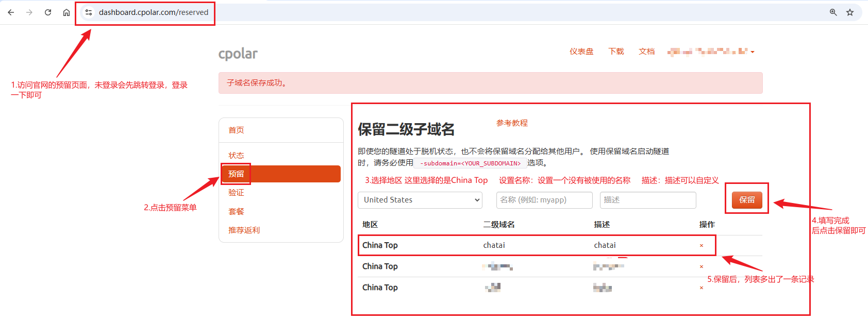Image resolution: width=868 pixels, height=321 pixels.
Task: Click the zoom magnifier icon in address bar
Action: (833, 12)
